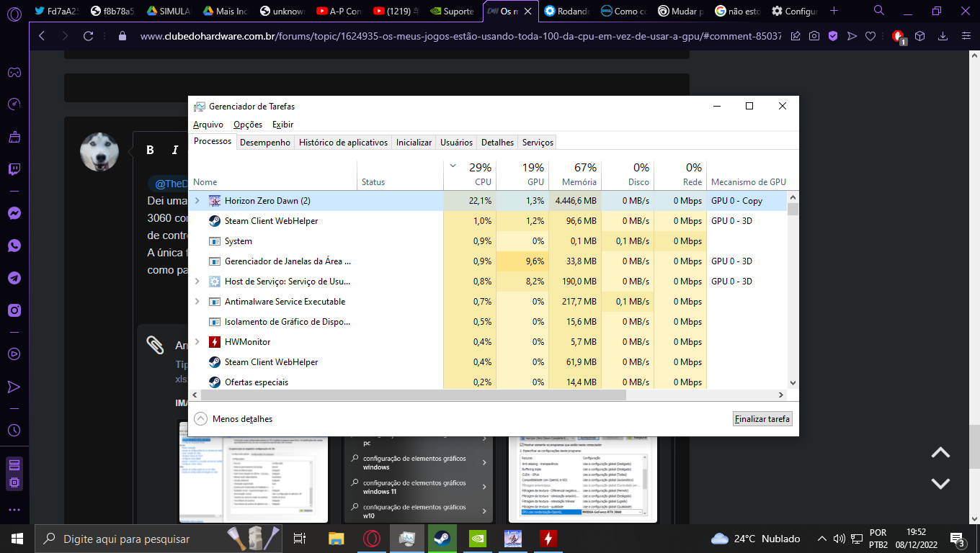Image resolution: width=980 pixels, height=553 pixels.
Task: Open the Twitch sidebar icon
Action: click(14, 169)
